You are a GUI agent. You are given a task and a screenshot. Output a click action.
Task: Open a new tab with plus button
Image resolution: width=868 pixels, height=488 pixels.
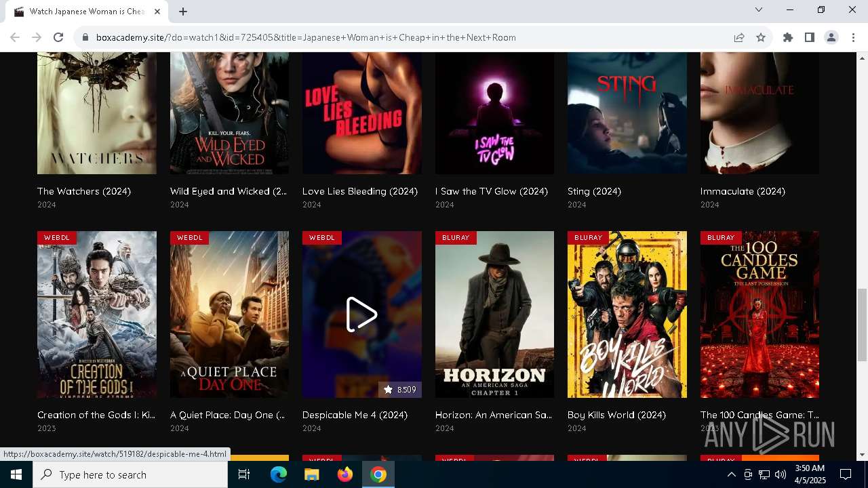tap(183, 11)
